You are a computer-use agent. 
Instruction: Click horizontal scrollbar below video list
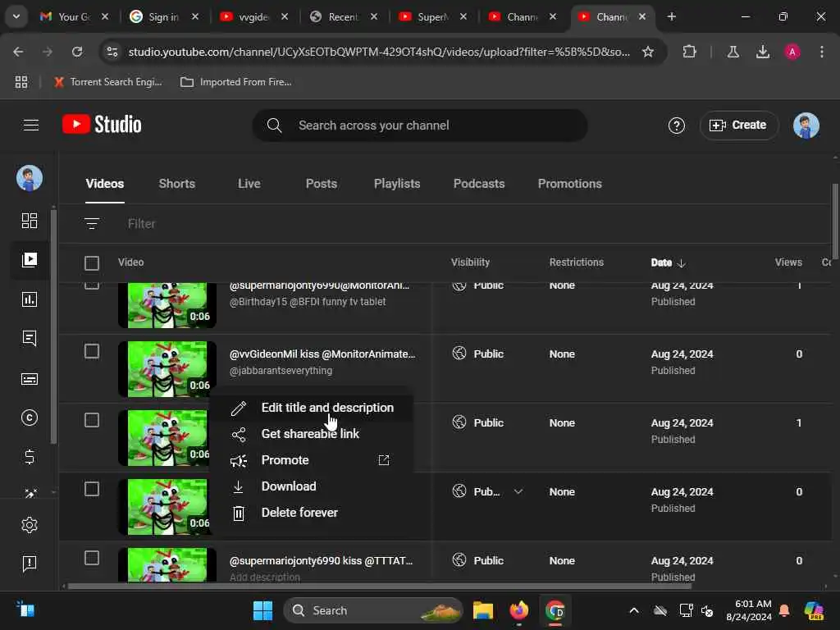(x=379, y=586)
